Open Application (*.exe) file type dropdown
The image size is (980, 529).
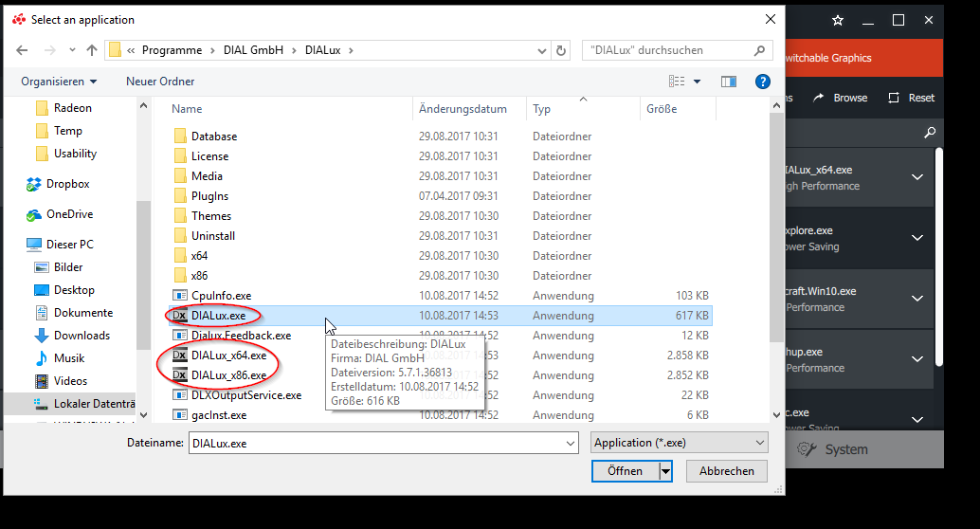click(x=680, y=443)
